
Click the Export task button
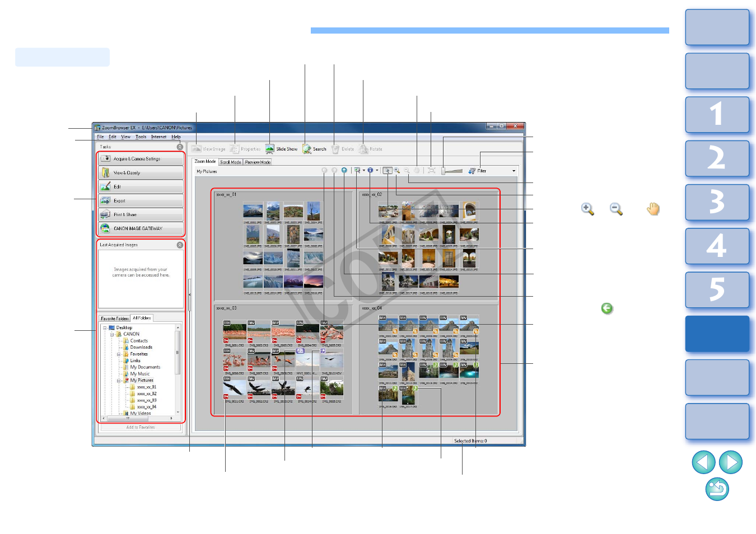tap(141, 200)
